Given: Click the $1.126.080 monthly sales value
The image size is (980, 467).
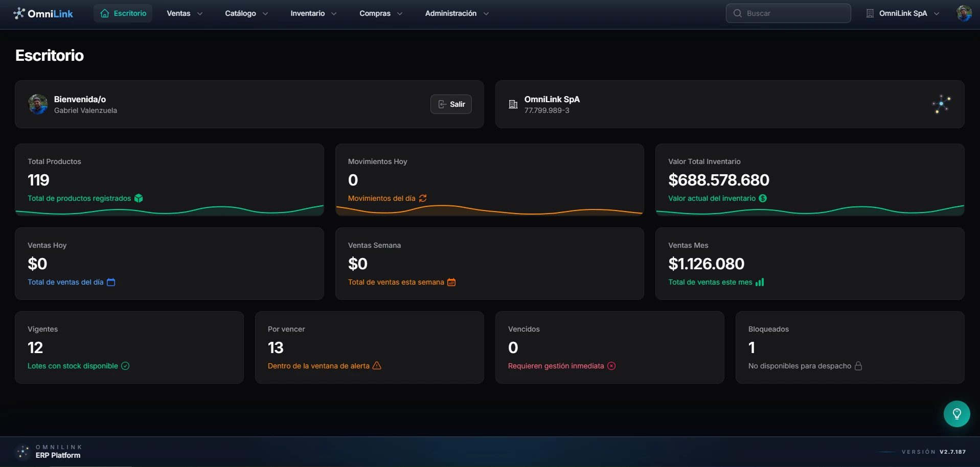Looking at the screenshot, I should click(x=706, y=264).
